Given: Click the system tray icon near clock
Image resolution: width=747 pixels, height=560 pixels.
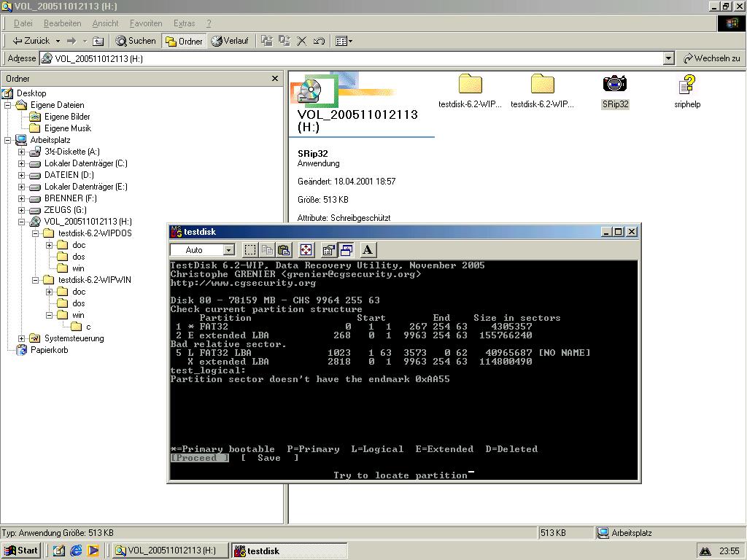Looking at the screenshot, I should click(705, 551).
